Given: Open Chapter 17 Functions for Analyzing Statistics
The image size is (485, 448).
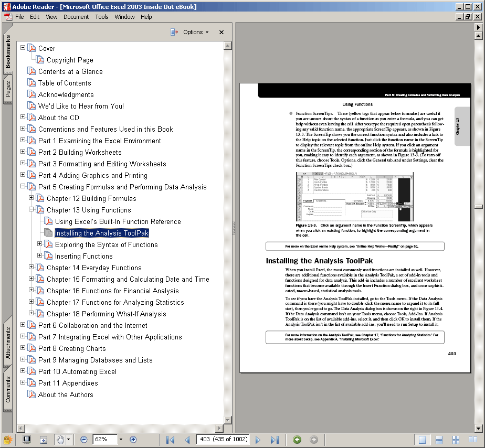Looking at the screenshot, I should tap(115, 302).
